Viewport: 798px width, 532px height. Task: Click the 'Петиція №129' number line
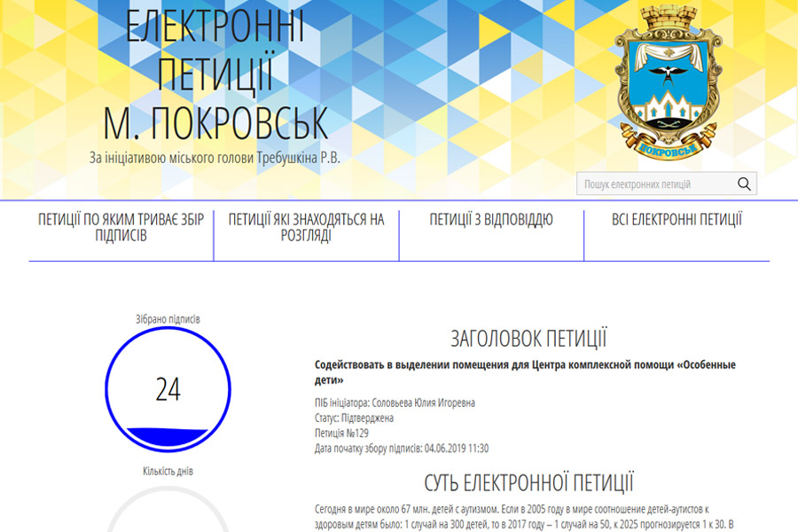click(341, 433)
